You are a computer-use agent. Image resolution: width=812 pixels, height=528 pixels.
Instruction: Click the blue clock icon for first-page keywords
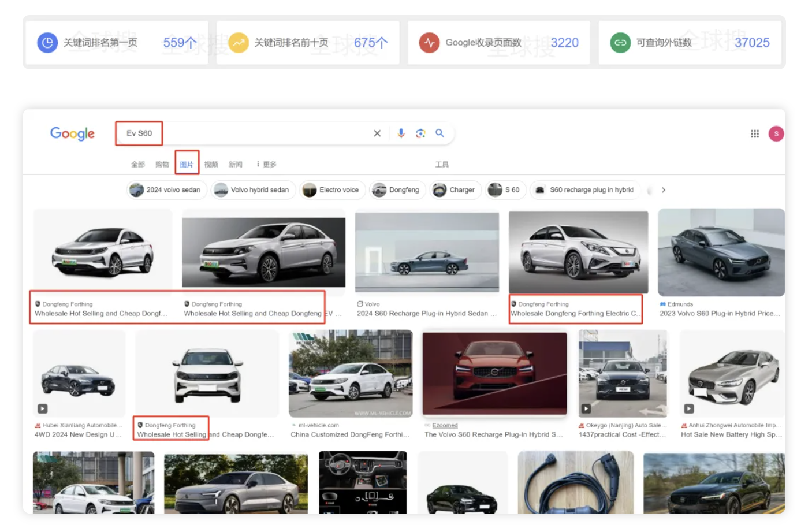tap(47, 43)
